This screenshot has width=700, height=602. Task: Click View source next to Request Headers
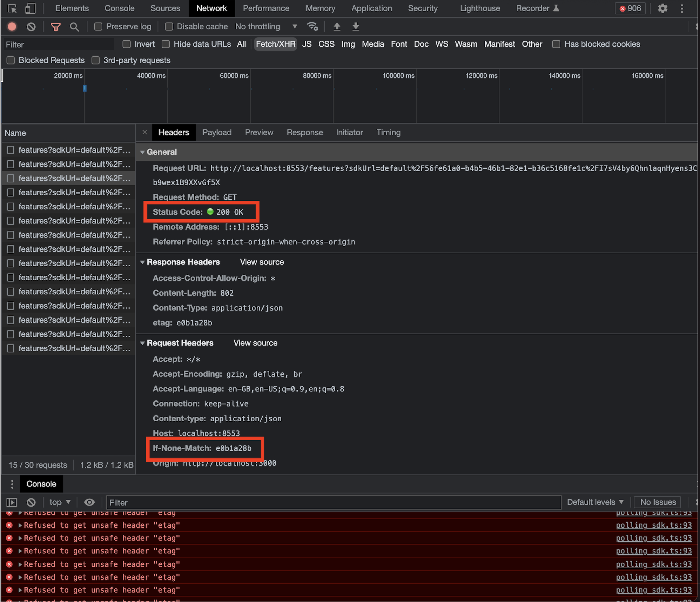[x=255, y=343]
